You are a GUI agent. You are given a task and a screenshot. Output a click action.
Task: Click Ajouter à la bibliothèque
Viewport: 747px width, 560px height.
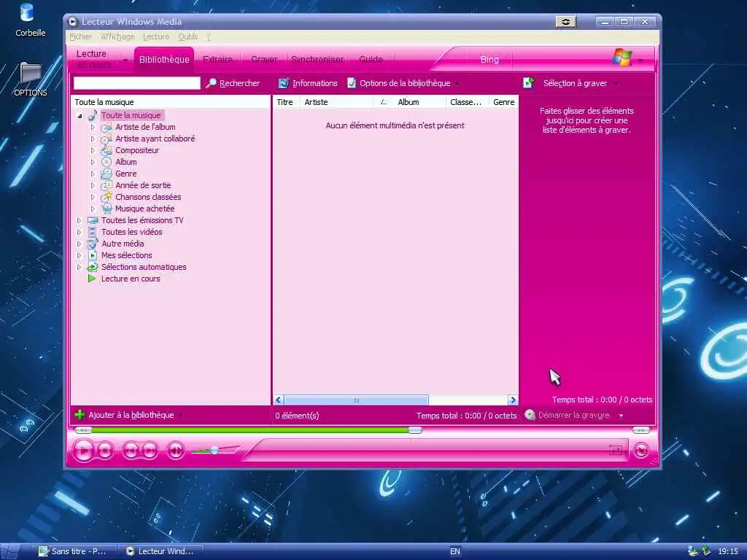point(131,415)
